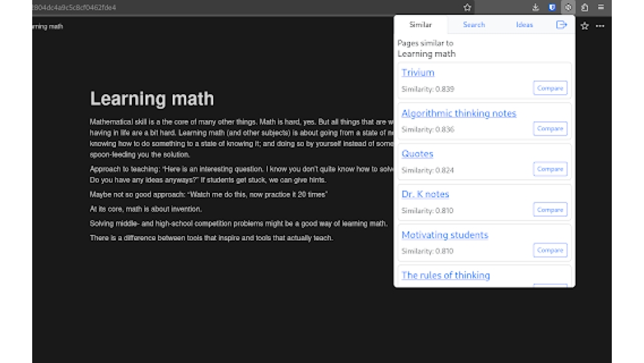Open the extensions puzzle icon
This screenshot has width=644, height=363.
585,7
